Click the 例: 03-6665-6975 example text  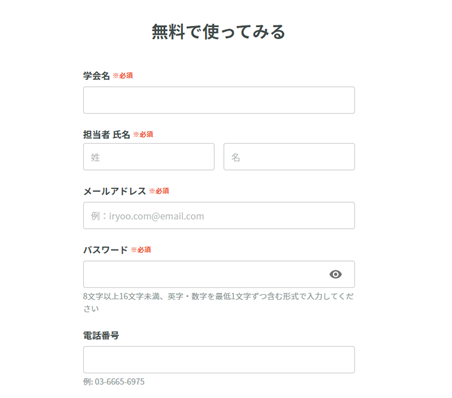point(114,382)
